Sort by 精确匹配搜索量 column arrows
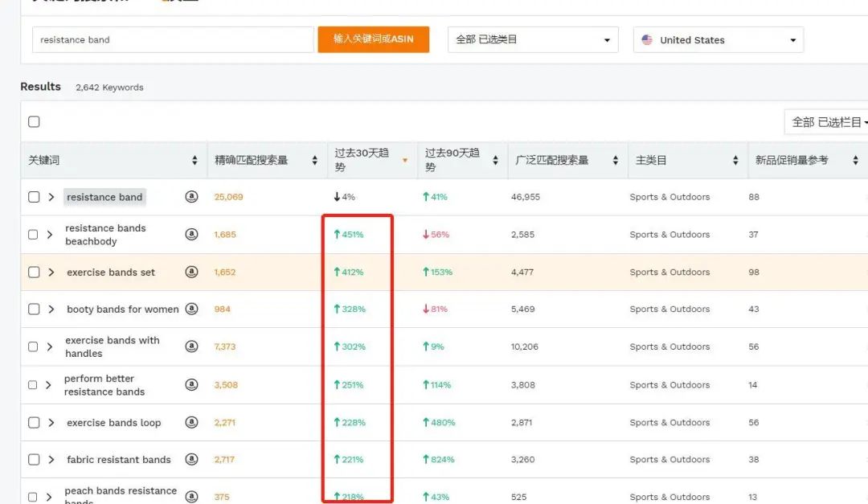Image resolution: width=868 pixels, height=504 pixels. click(314, 161)
